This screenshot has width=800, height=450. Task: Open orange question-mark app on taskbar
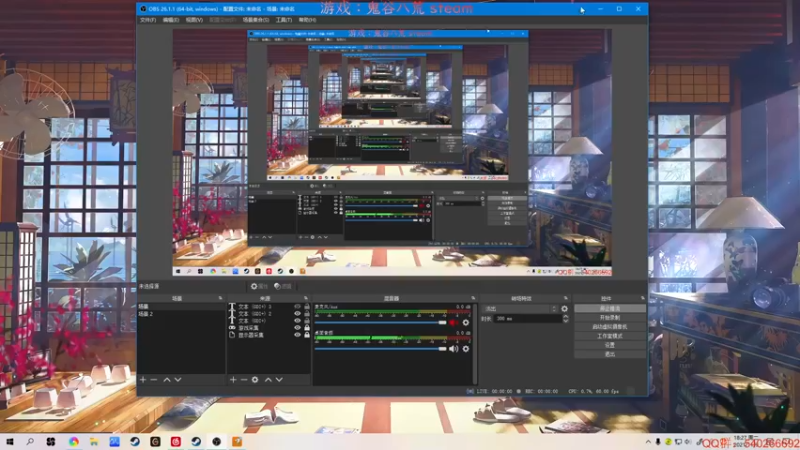tap(237, 441)
